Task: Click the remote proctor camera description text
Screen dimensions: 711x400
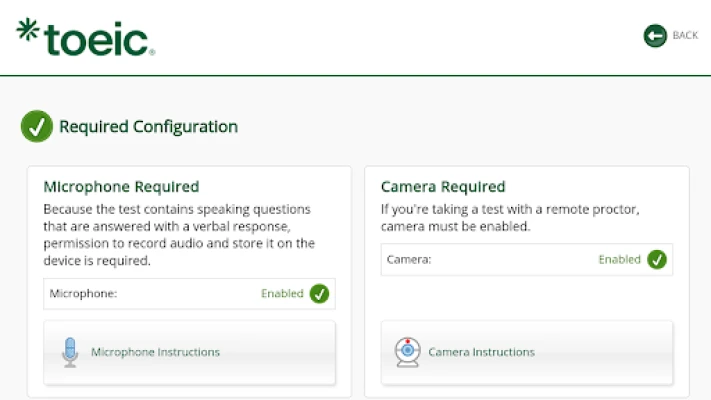Action: click(x=510, y=218)
